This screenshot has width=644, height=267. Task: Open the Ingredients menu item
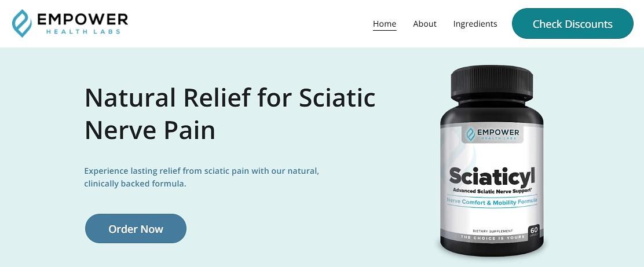(x=475, y=24)
